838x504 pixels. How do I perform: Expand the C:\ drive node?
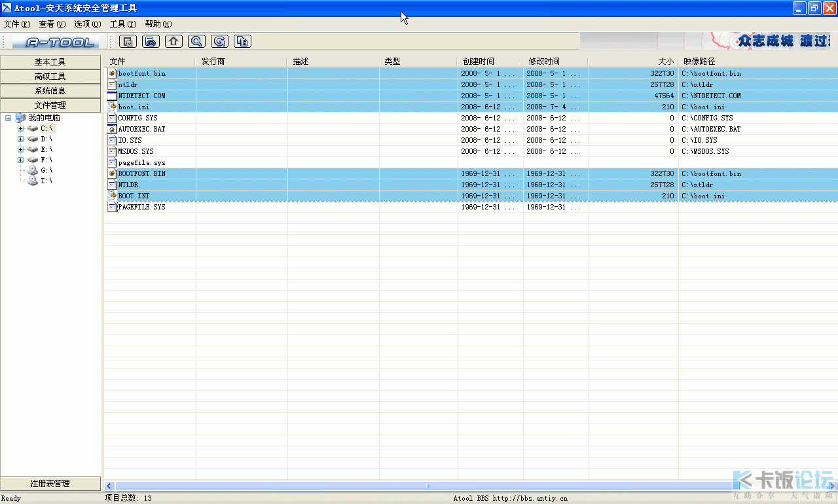pos(20,128)
